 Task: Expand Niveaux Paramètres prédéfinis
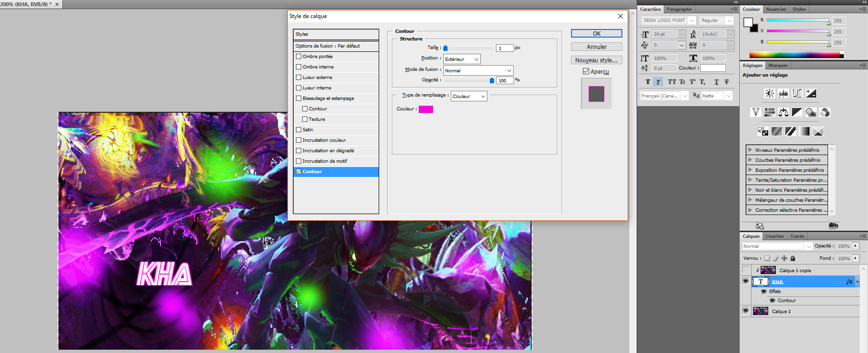tap(750, 150)
